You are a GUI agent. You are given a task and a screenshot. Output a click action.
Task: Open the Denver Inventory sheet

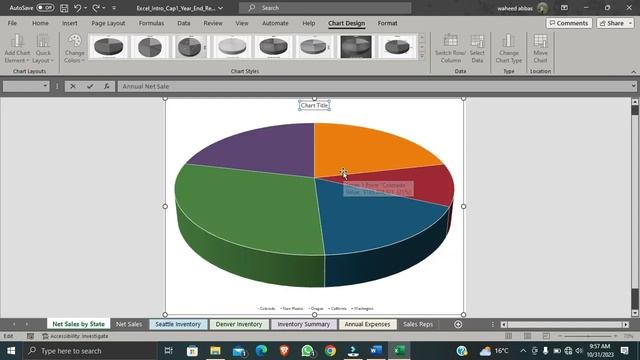(239, 324)
